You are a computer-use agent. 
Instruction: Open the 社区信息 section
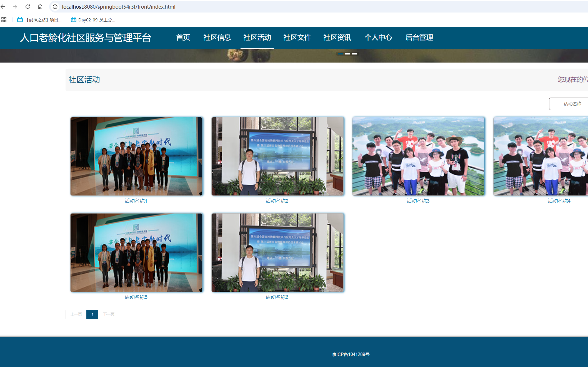217,38
